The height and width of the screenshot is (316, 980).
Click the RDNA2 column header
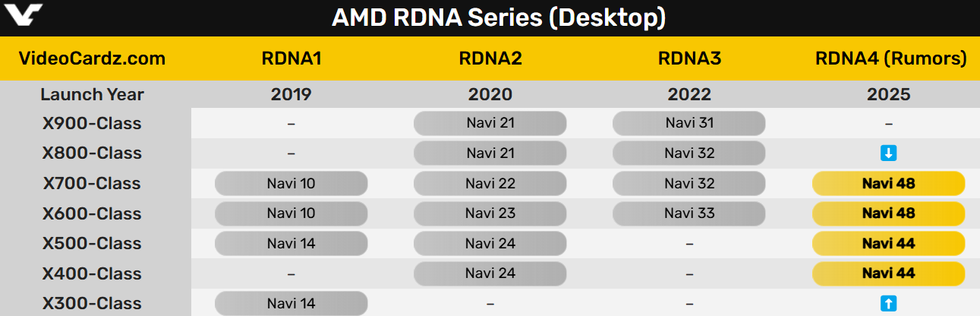[490, 58]
